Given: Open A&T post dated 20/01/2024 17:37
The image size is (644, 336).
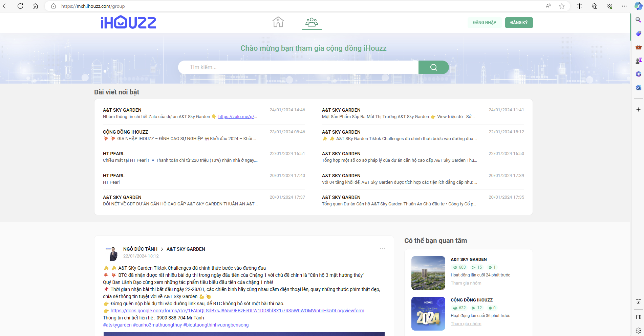Looking at the screenshot, I should pos(204,201).
